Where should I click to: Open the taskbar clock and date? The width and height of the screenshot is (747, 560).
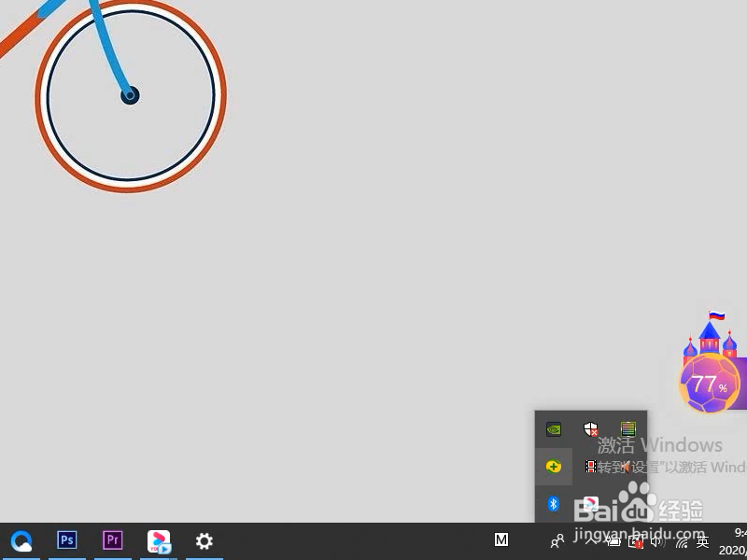pos(733,541)
